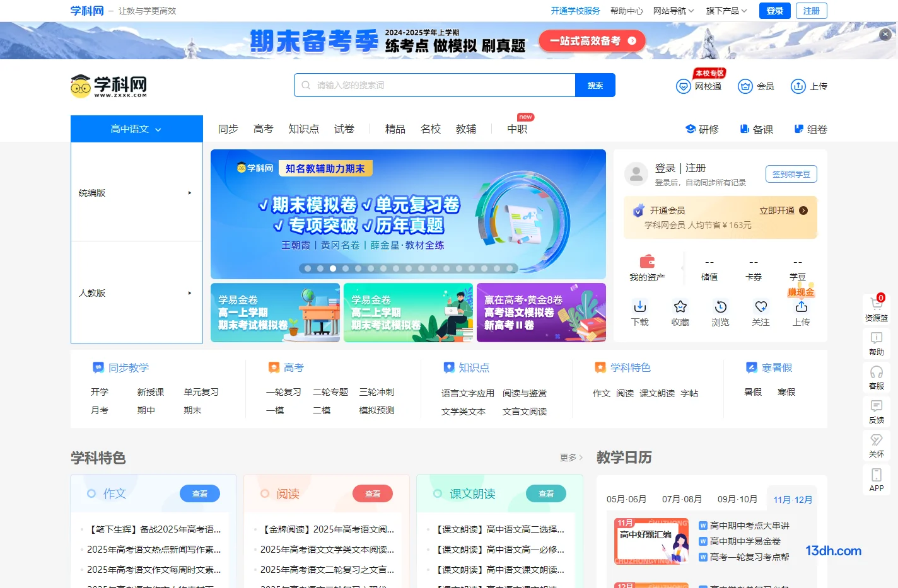Expand 统编版 textbook submenu

pos(137,193)
